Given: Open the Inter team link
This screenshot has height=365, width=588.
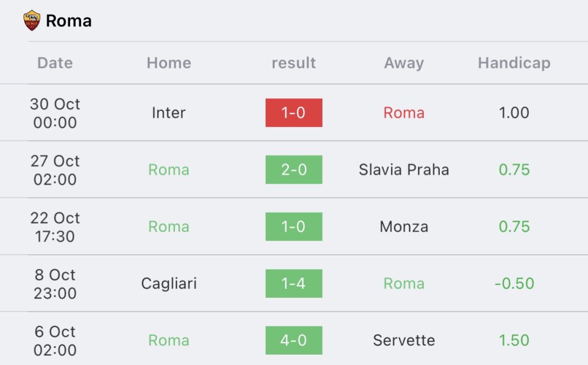Looking at the screenshot, I should point(169,112).
